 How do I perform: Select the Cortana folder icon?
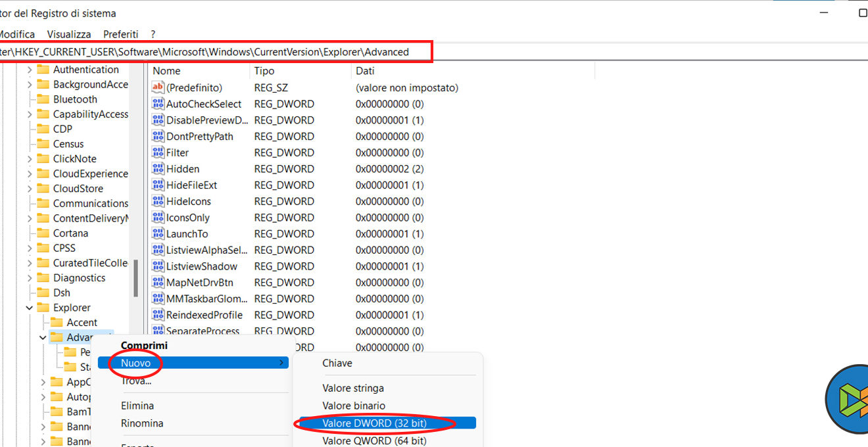click(43, 233)
